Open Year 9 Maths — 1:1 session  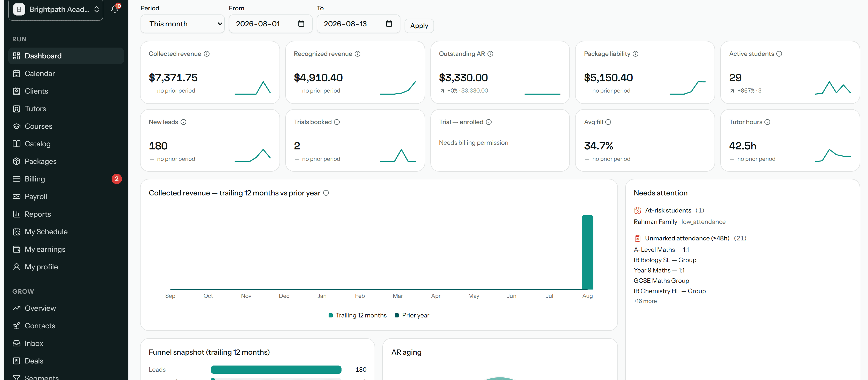(x=659, y=270)
